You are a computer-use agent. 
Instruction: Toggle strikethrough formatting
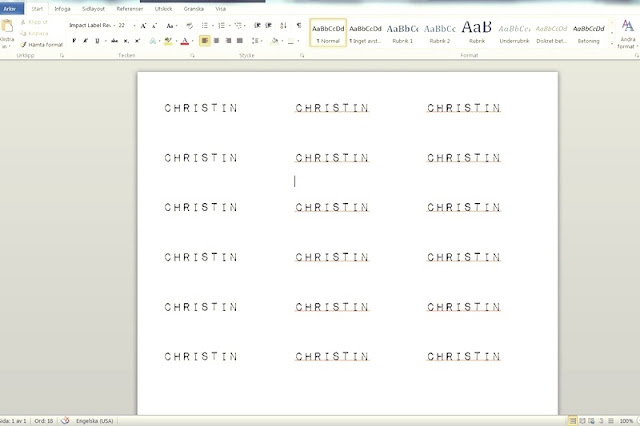pos(114,41)
